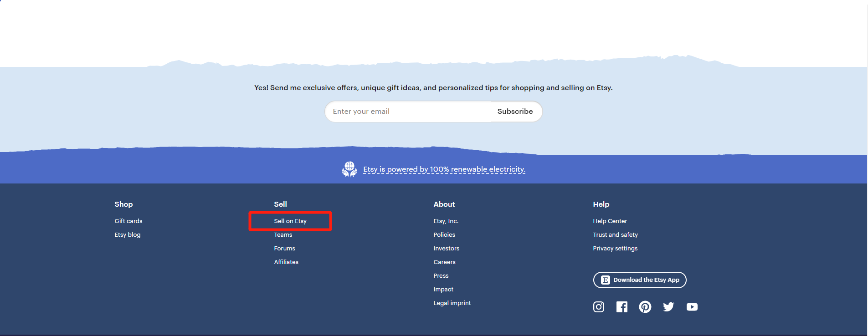
Task: Open the Pinterest social icon
Action: [645, 307]
